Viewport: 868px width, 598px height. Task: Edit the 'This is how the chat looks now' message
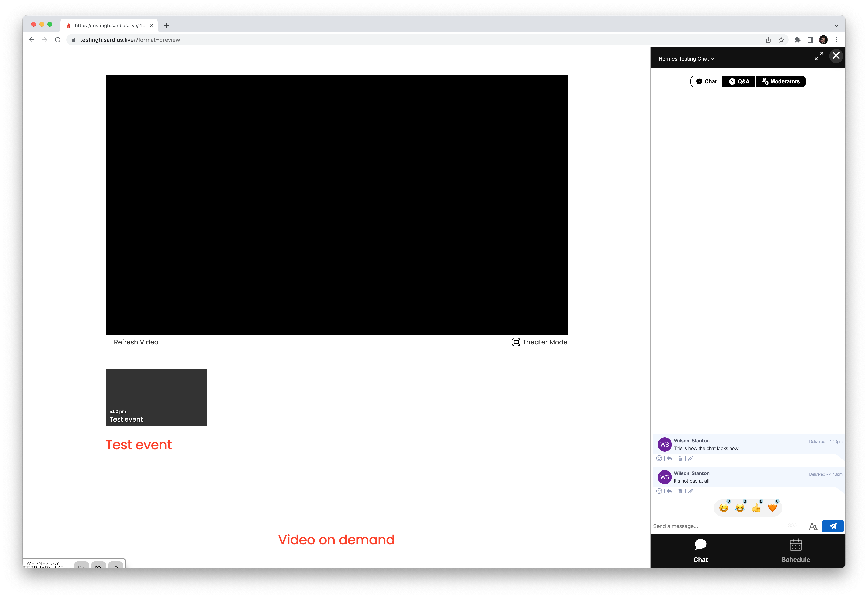click(691, 458)
